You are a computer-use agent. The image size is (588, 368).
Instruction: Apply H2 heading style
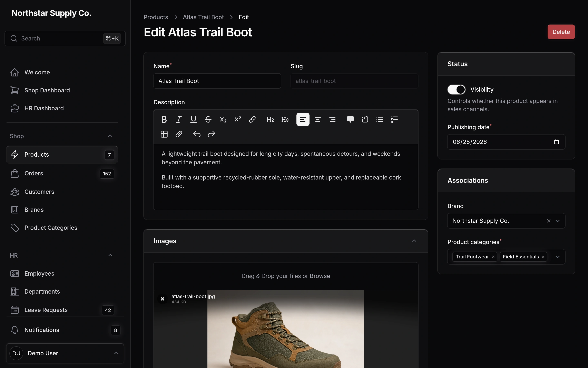(270, 119)
